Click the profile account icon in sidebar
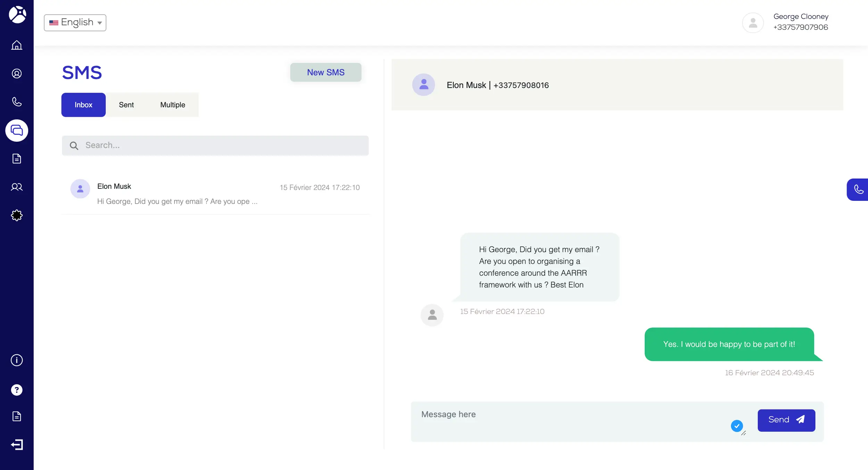Screen dimensions: 868x470 (x=17, y=74)
